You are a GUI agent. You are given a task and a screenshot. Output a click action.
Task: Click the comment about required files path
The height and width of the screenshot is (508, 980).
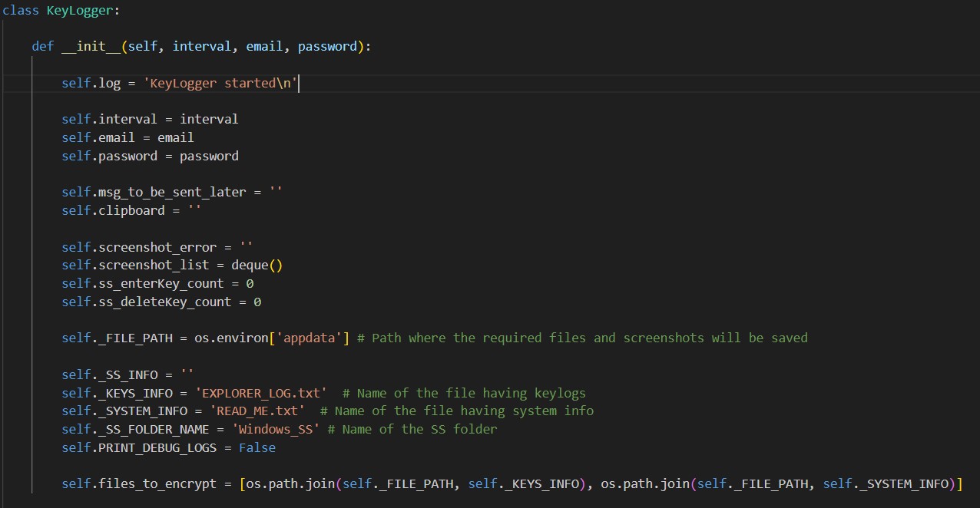click(582, 338)
